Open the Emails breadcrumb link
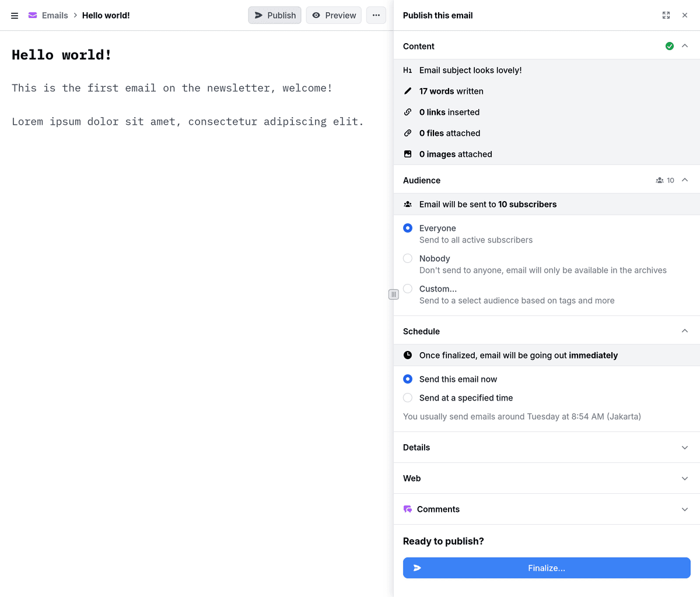The image size is (700, 597). (54, 15)
